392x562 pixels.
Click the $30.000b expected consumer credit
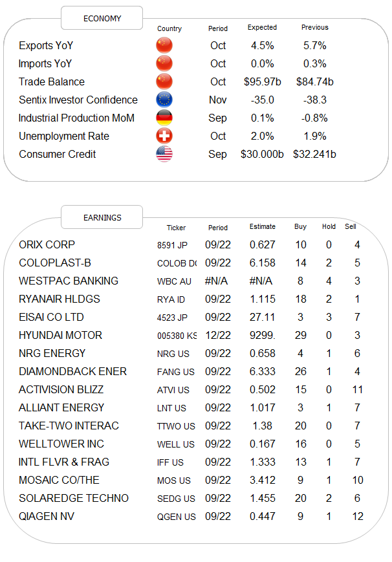point(262,154)
